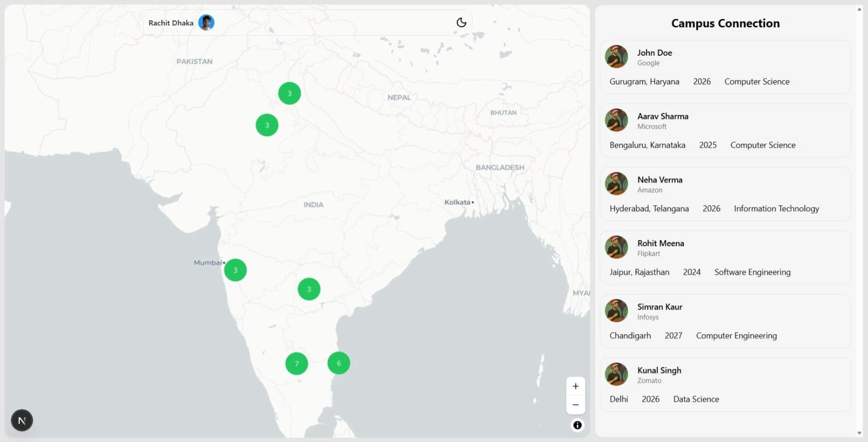Screen dimensions: 868x442
Task: Click Kunal Singh's name
Action: (659, 370)
